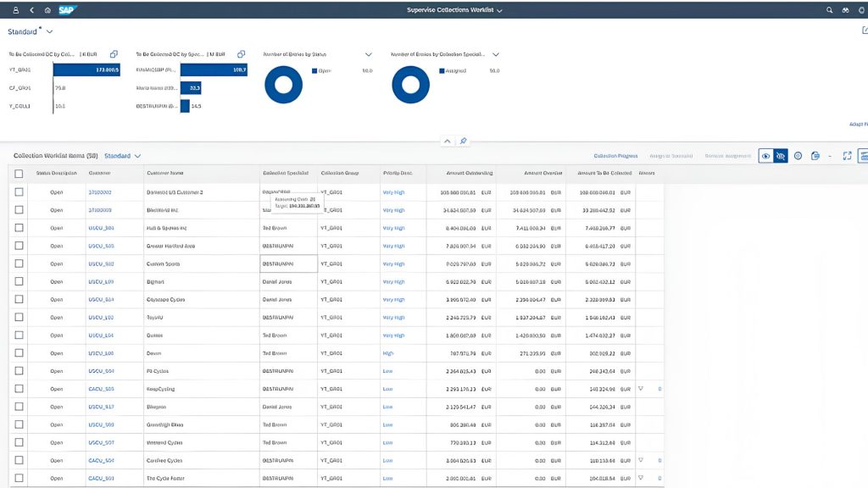
Task: Check the box for the Bigmart row
Action: (19, 281)
